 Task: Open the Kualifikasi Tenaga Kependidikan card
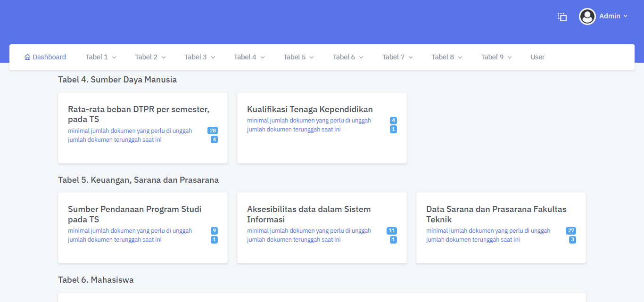322,128
